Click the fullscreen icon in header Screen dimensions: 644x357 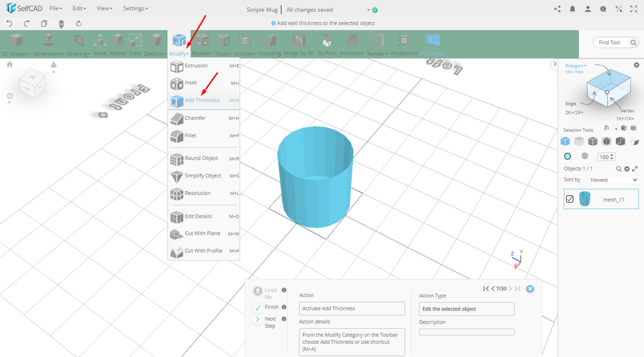pos(634,9)
